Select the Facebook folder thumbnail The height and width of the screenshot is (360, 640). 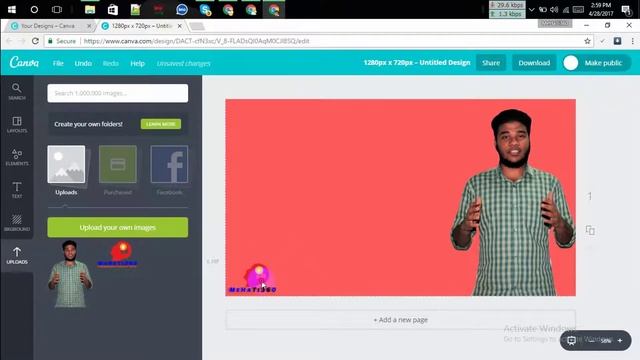point(169,164)
